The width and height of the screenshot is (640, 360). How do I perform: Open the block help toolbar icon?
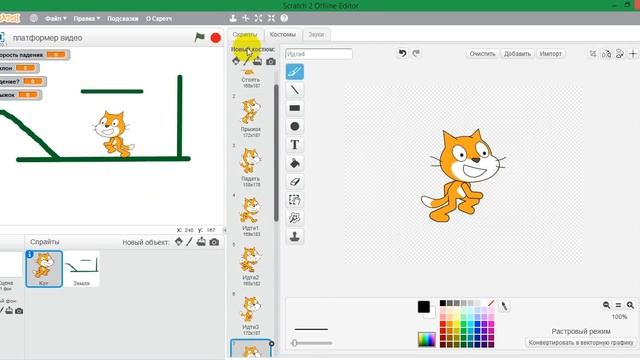coord(284,18)
